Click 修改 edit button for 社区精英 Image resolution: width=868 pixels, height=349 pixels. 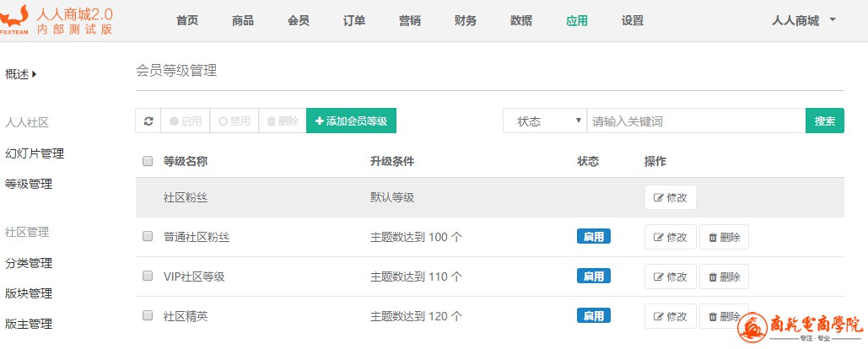point(671,316)
